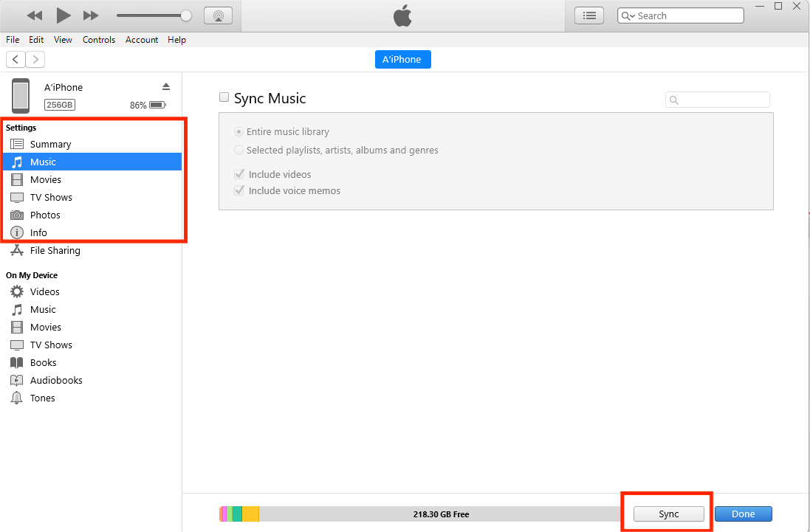Open Photos in Settings sidebar
The height and width of the screenshot is (532, 810).
pos(92,215)
